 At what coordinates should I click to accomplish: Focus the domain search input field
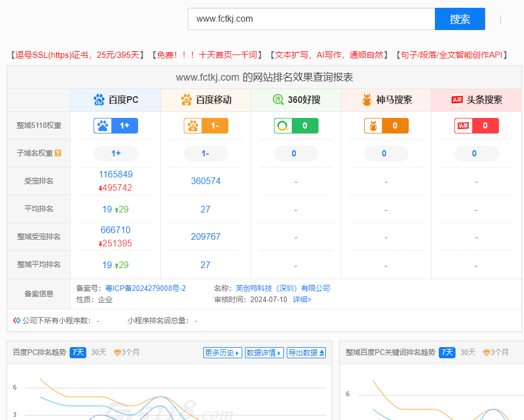311,19
